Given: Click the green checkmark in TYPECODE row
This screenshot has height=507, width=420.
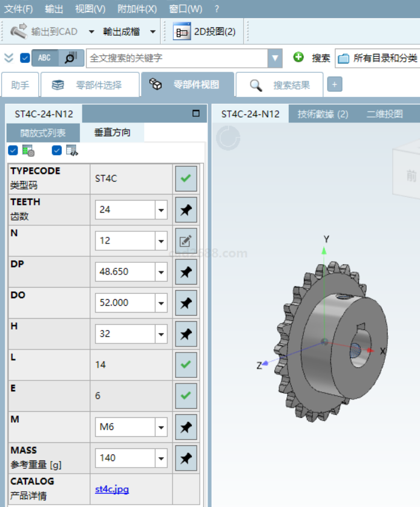Looking at the screenshot, I should coord(186,179).
